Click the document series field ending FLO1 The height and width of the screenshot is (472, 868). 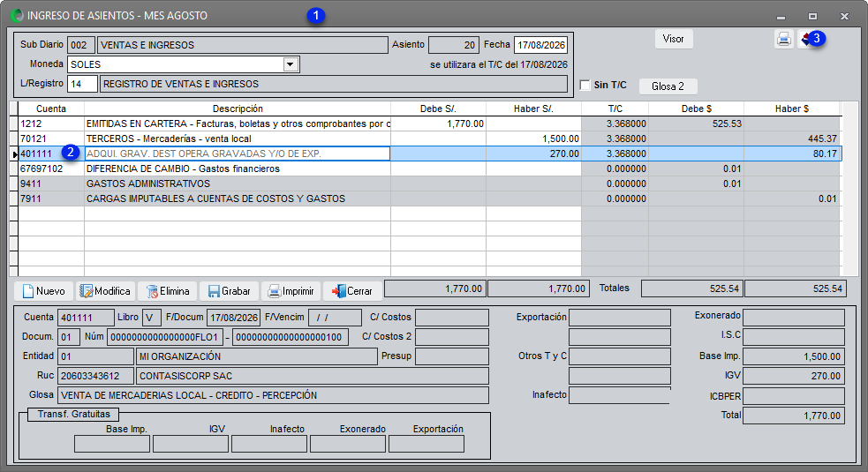(x=165, y=336)
